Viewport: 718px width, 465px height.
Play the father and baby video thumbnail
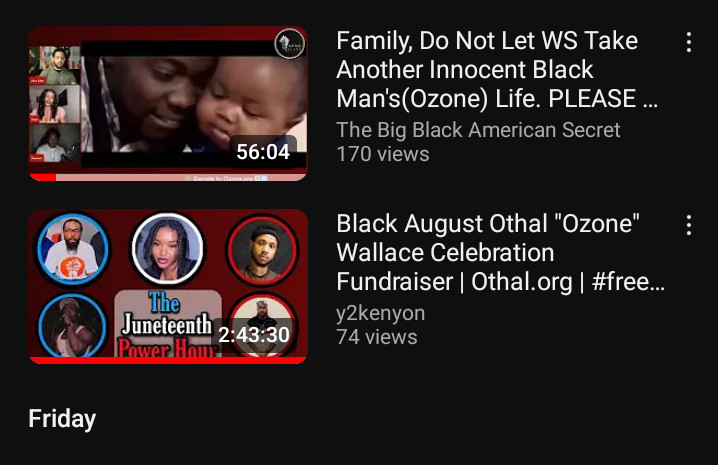(x=168, y=104)
